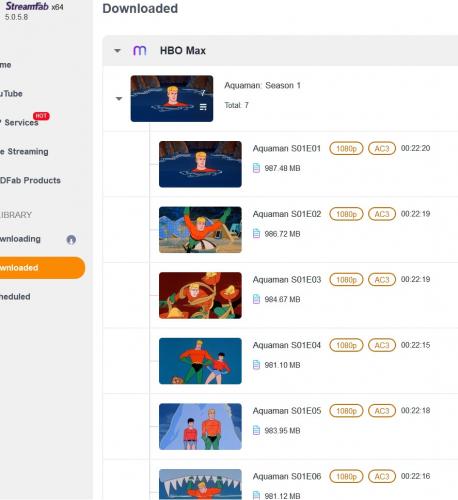Open the DVDFab Products sidebar item
This screenshot has height=500, width=458.
[30, 180]
